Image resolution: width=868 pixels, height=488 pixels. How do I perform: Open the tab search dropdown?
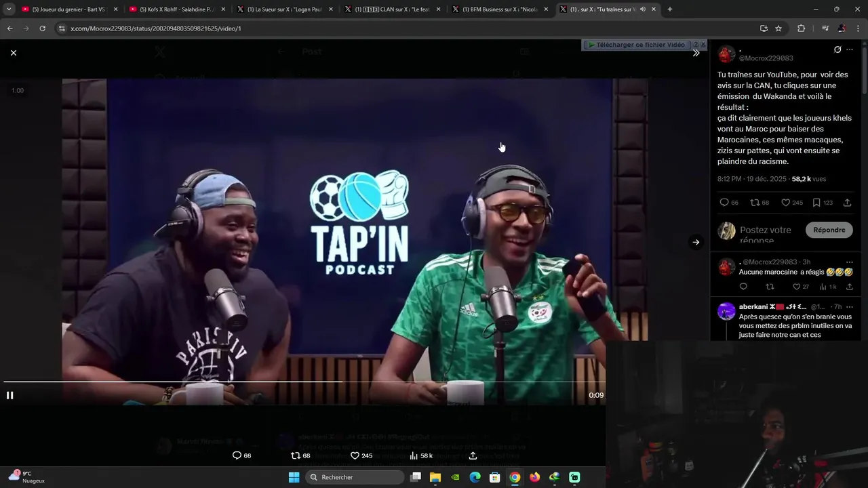click(9, 9)
